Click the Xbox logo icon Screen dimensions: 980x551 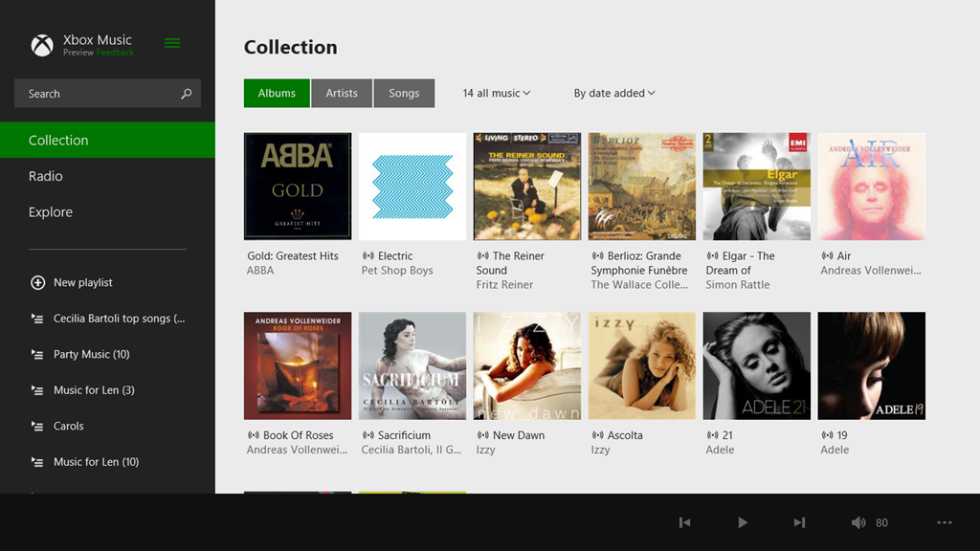point(42,45)
